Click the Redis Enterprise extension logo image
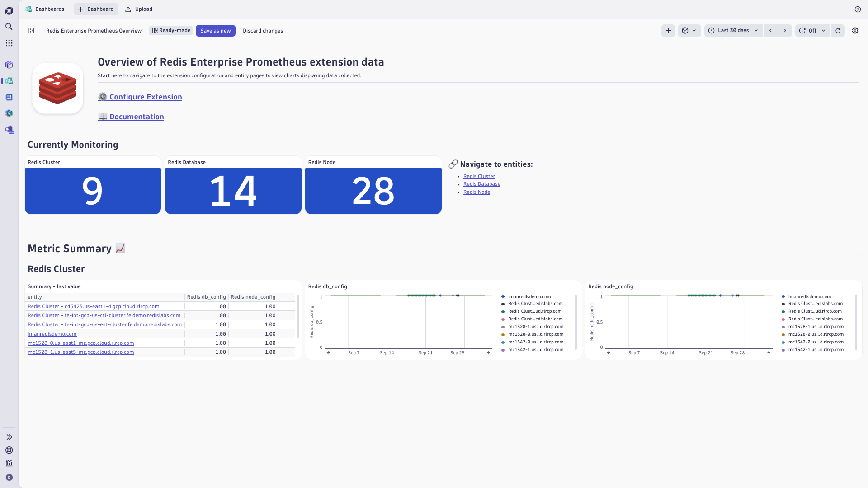Viewport: 868px width, 488px height. coord(57,88)
